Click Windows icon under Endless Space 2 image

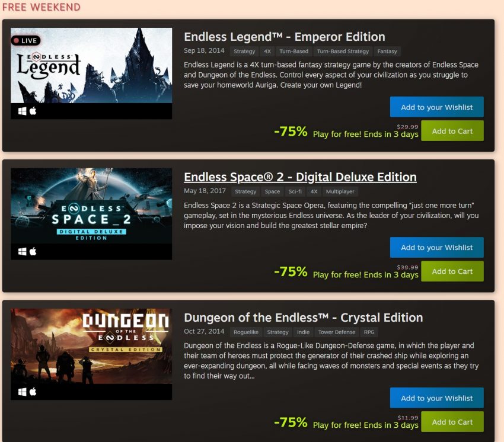[22, 252]
